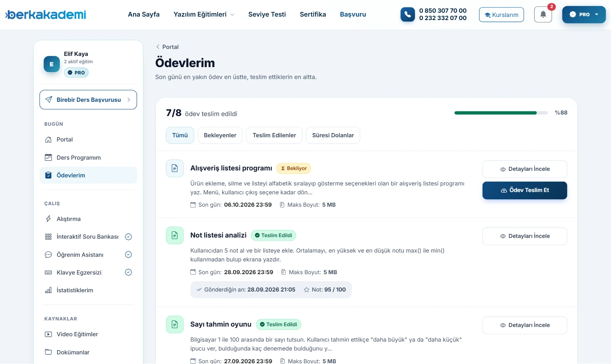This screenshot has height=364, width=611.
Task: Click the PRO badge under Elif Kaya
Action: coord(76,72)
